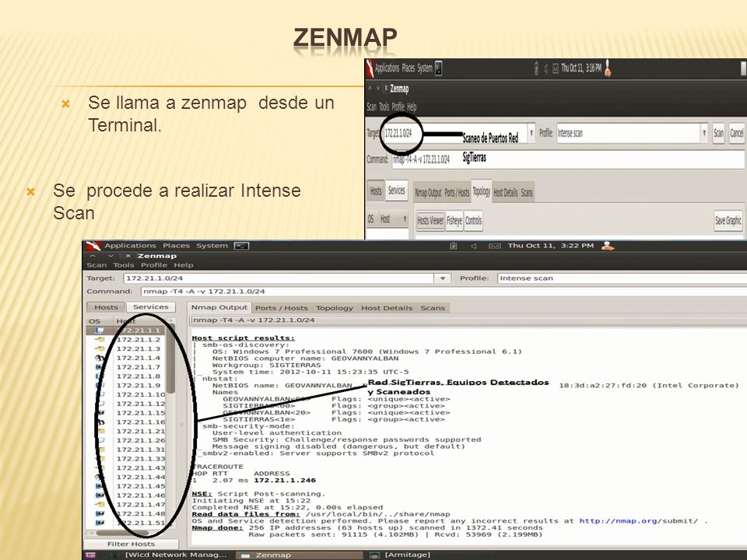The image size is (747, 560).
Task: Click the Wicd Network Manager taskbar icon
Action: (114, 555)
